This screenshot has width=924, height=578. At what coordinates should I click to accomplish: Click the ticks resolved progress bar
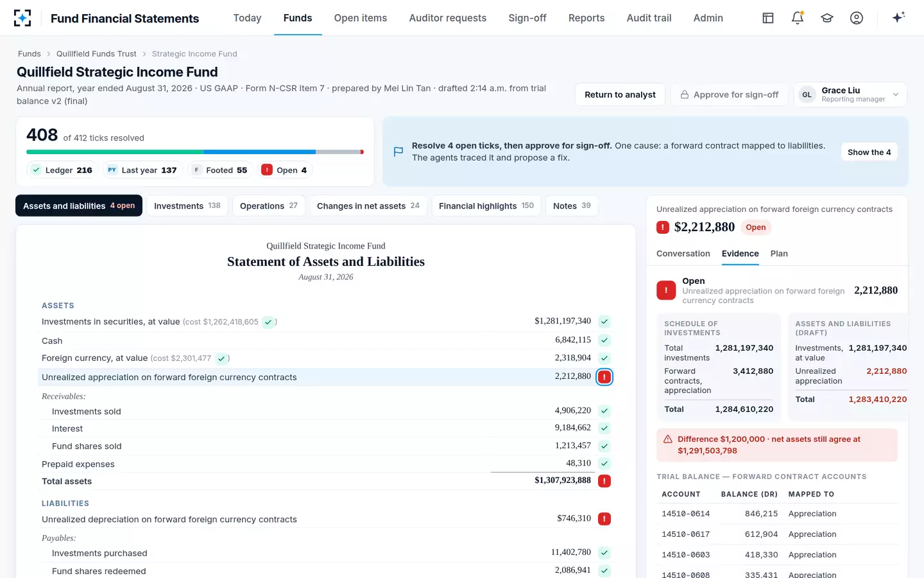coord(195,152)
